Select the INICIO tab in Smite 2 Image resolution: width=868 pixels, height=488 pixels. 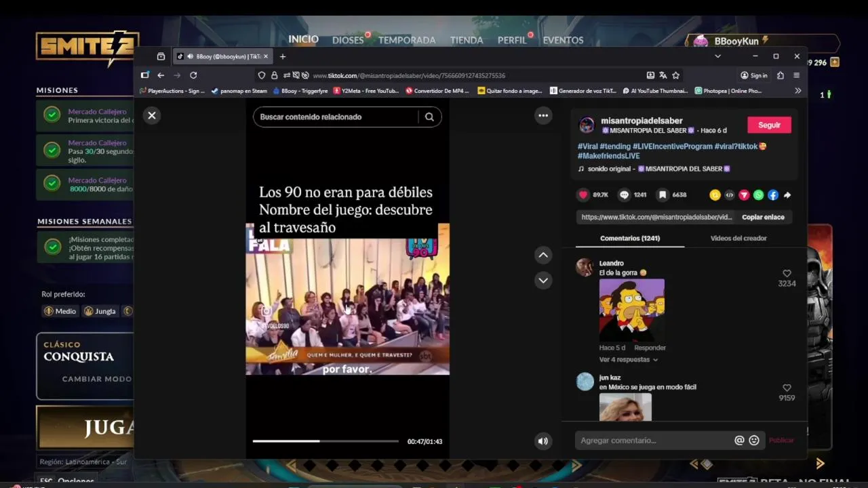click(x=303, y=39)
